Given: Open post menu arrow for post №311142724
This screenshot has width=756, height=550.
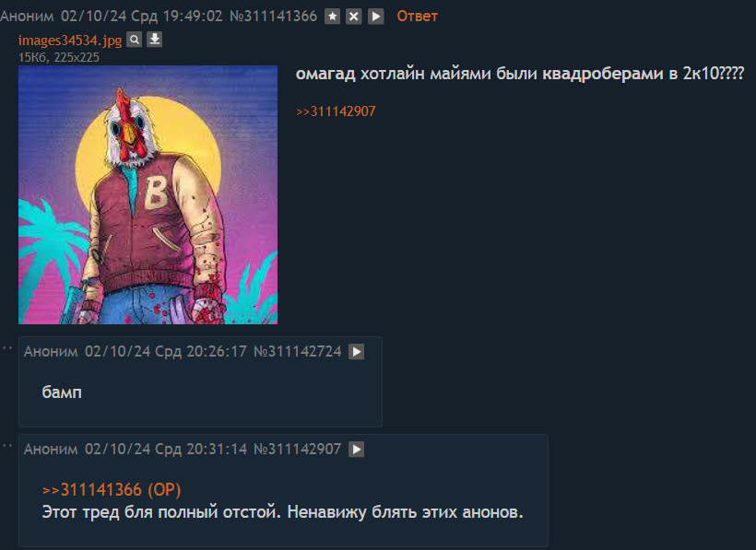Looking at the screenshot, I should pos(356,352).
